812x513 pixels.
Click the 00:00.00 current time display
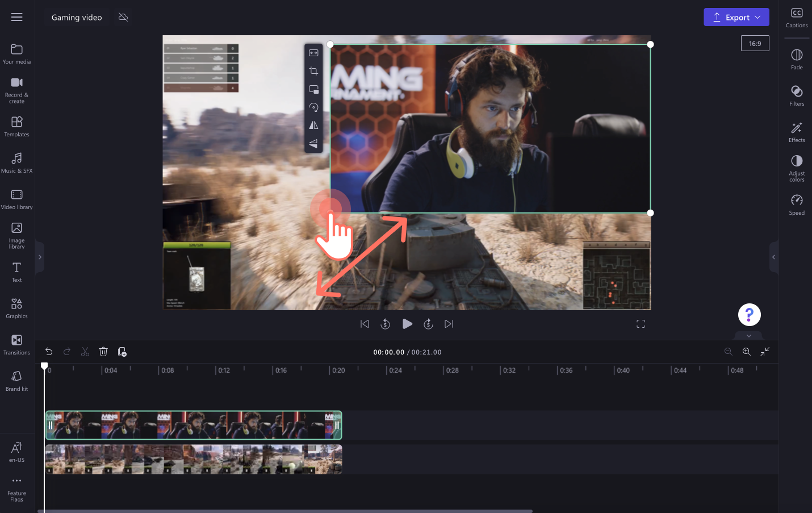coord(389,352)
